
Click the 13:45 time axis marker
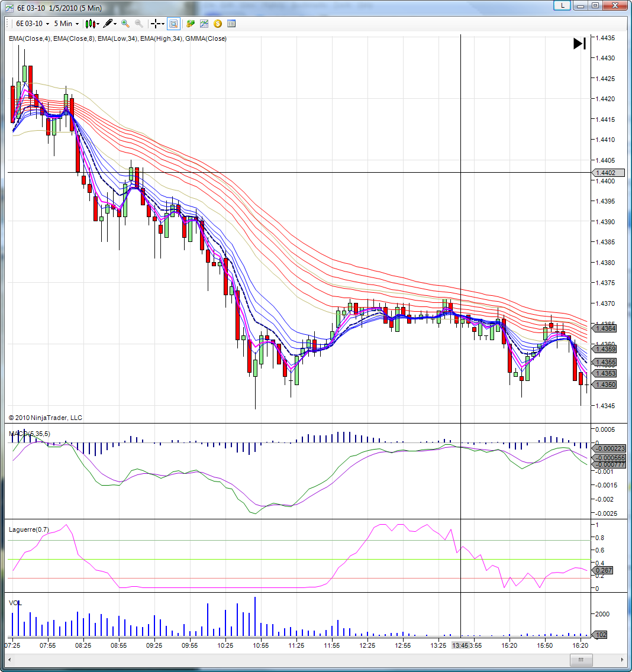[x=460, y=645]
